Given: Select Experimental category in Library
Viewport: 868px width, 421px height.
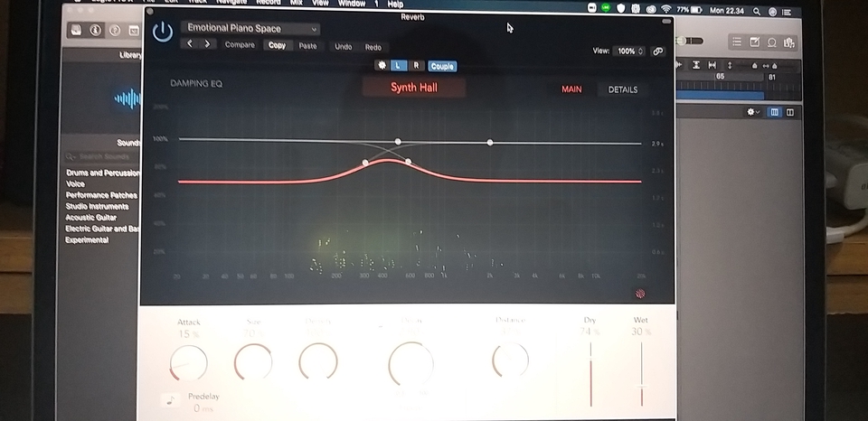Looking at the screenshot, I should tap(87, 239).
